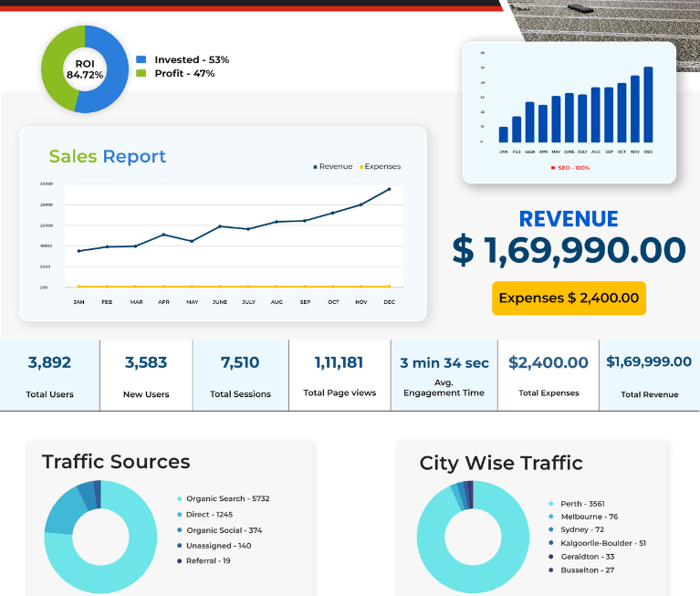The height and width of the screenshot is (596, 700).
Task: Open the New Users 3,583 stat card
Action: click(x=146, y=375)
